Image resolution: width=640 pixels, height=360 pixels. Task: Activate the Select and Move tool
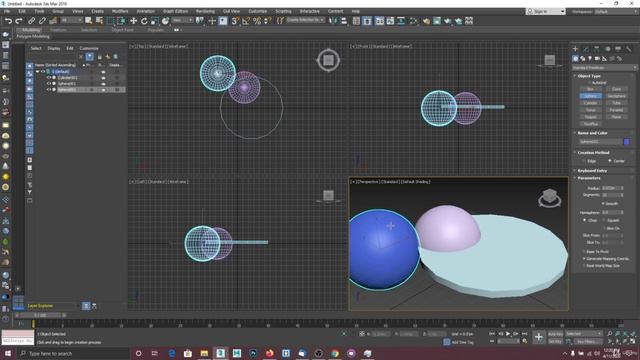[133, 20]
